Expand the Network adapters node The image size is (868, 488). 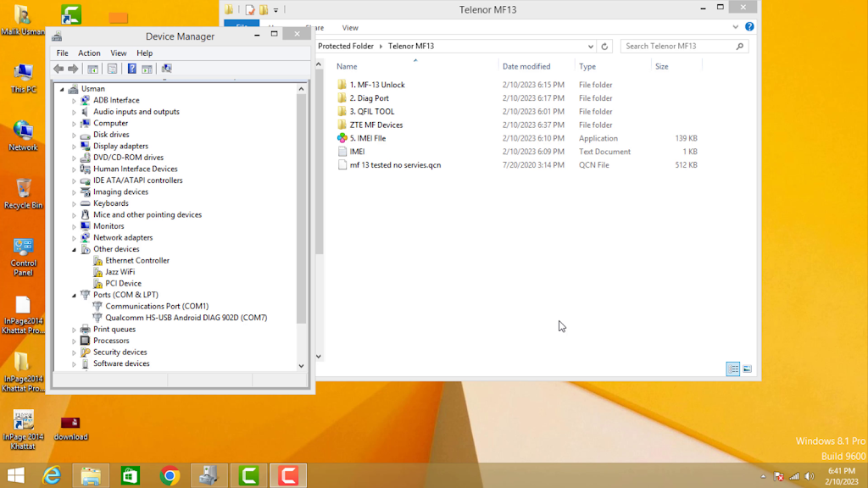(x=74, y=238)
